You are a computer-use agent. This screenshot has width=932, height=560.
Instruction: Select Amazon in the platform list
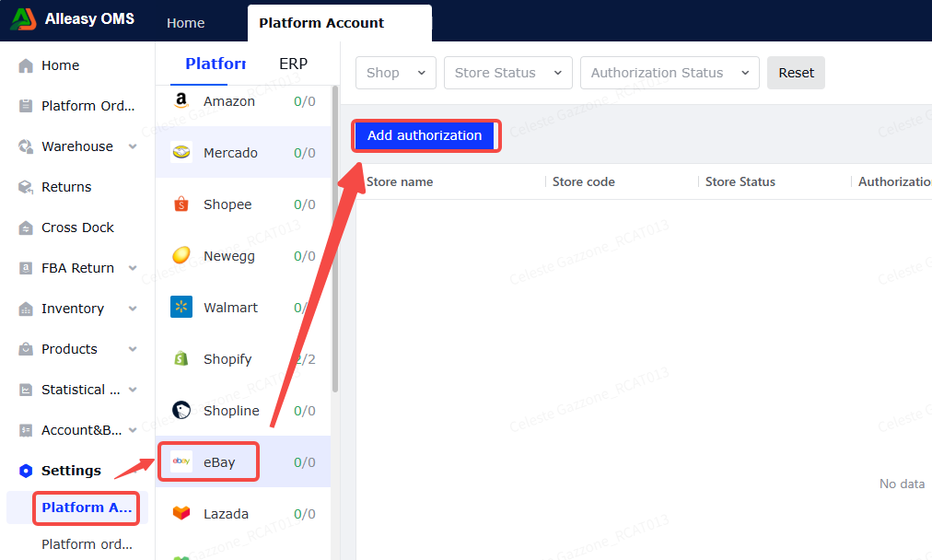243,101
